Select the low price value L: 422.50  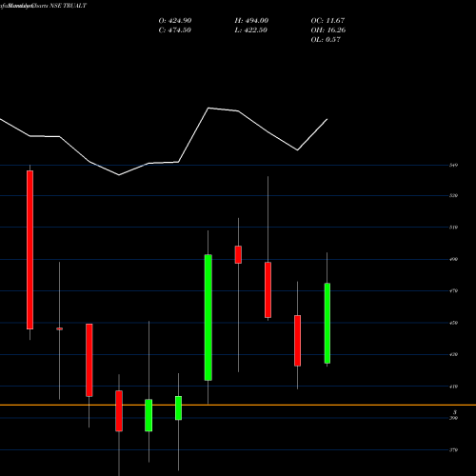[251, 30]
